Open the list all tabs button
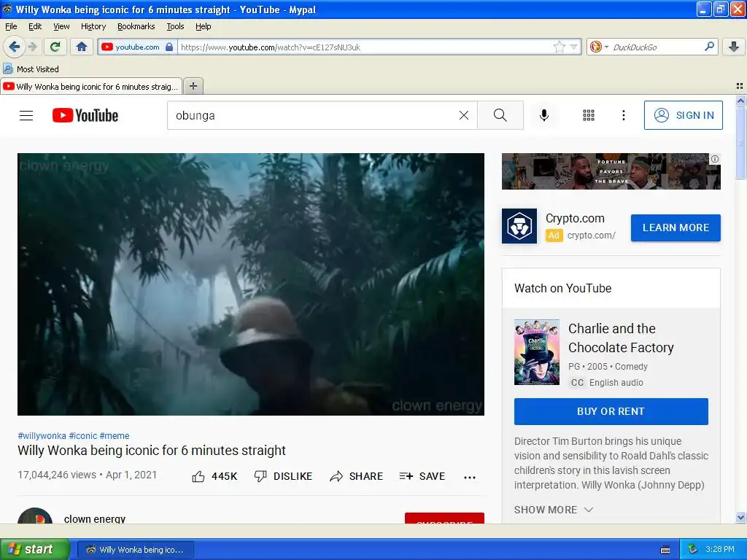This screenshot has height=560, width=747. point(740,86)
